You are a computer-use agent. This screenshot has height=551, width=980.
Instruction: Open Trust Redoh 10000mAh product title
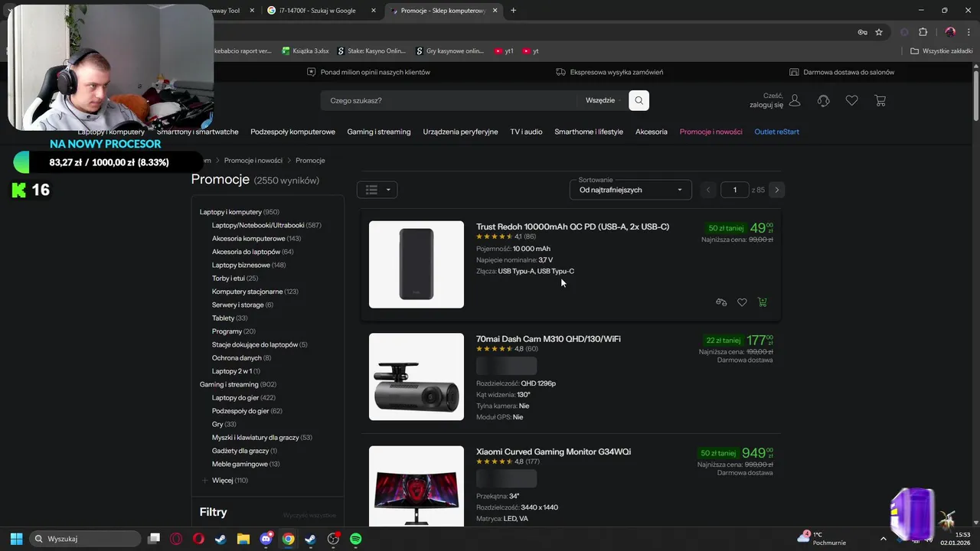[573, 227]
